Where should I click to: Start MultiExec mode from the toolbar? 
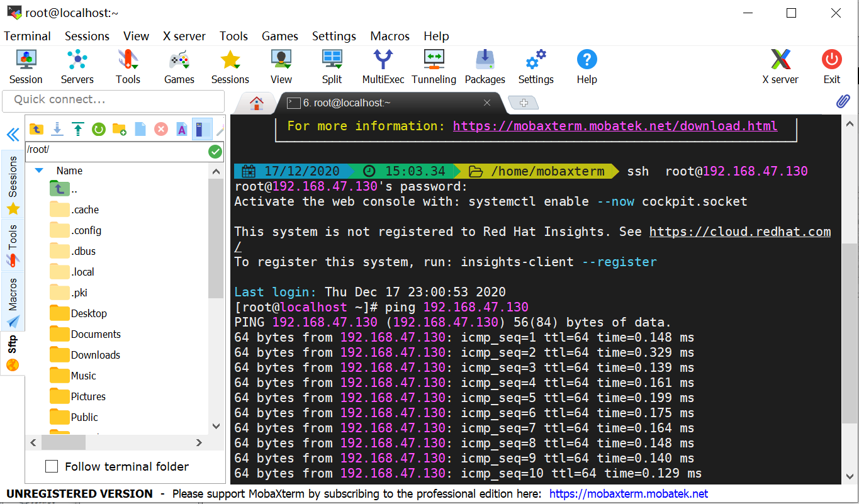pyautogui.click(x=383, y=67)
